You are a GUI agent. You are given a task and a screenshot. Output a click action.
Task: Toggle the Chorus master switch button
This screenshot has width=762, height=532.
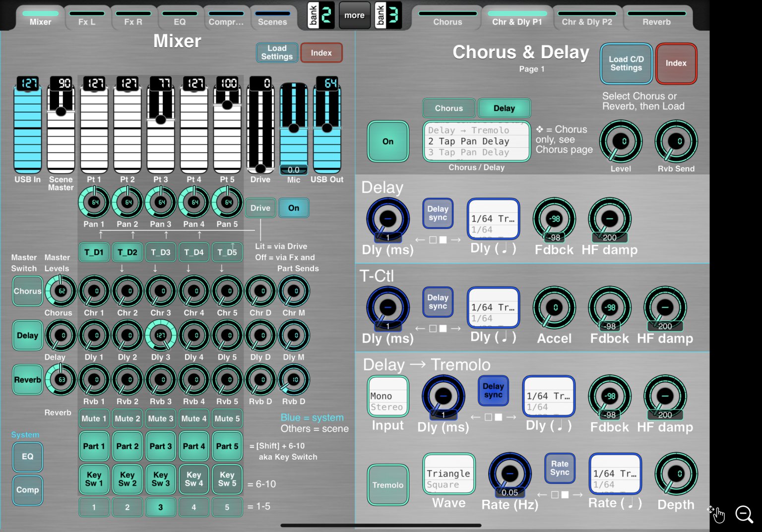coord(27,291)
